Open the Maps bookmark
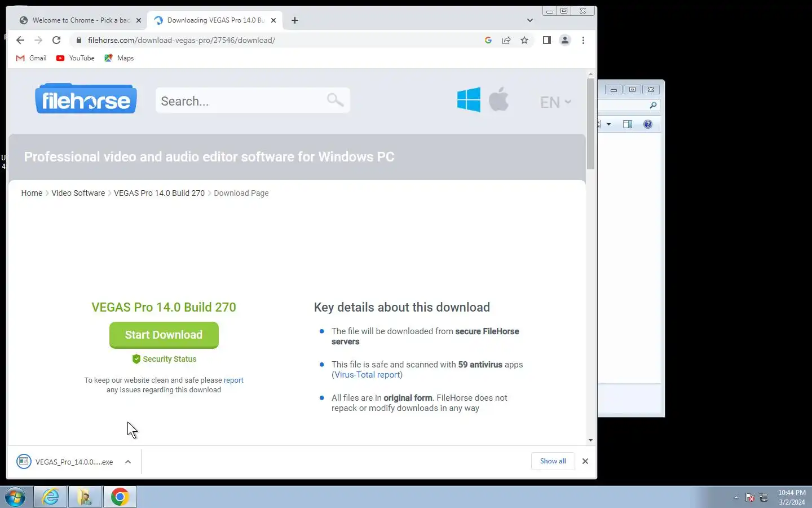Viewport: 812px width, 508px height. pos(119,58)
